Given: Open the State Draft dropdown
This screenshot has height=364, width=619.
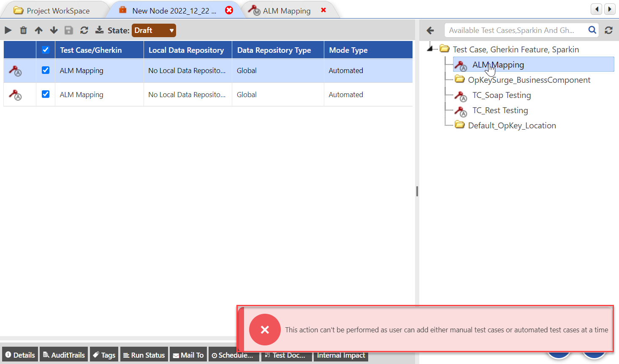Looking at the screenshot, I should pos(154,30).
